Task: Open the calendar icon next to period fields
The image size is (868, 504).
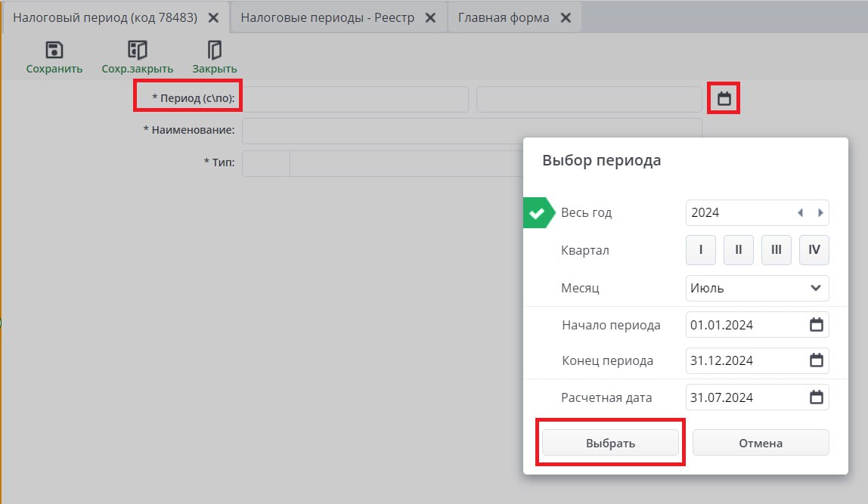Action: (724, 99)
